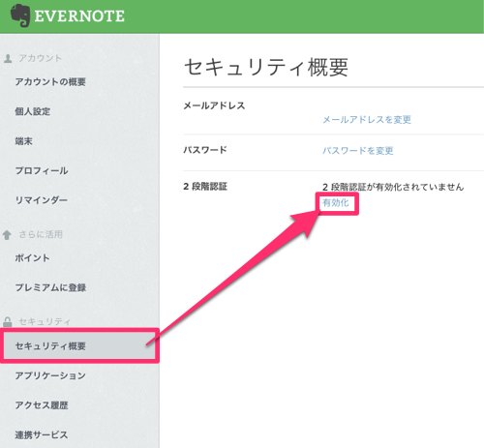
Task: Open 連携サービス connected services
Action: [x=42, y=434]
